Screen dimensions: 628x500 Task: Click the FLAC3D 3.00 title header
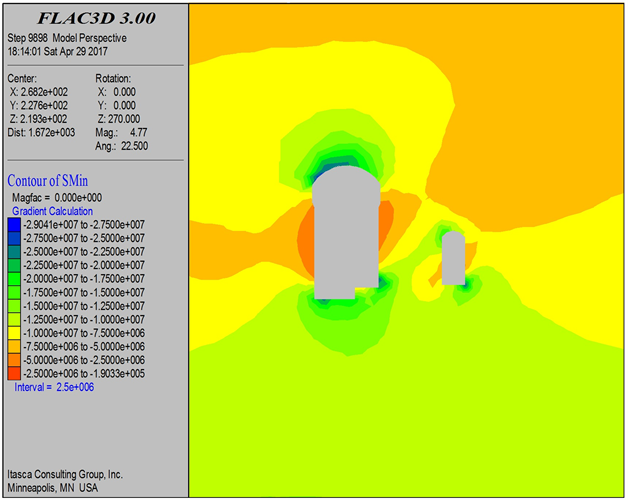pyautogui.click(x=93, y=17)
